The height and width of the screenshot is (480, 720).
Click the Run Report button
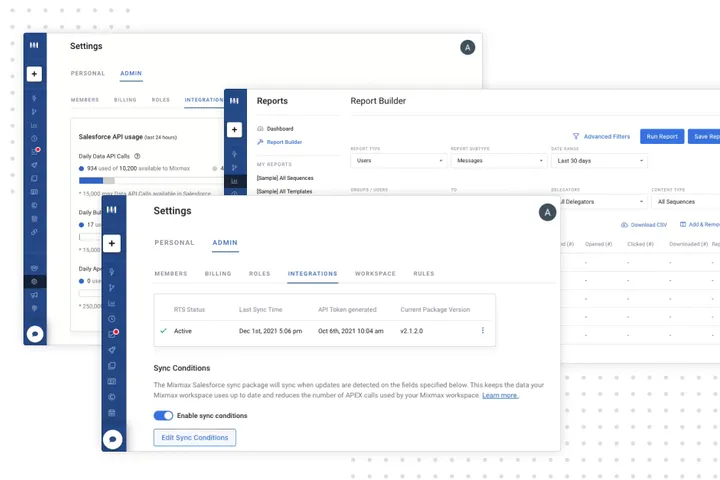pos(662,136)
